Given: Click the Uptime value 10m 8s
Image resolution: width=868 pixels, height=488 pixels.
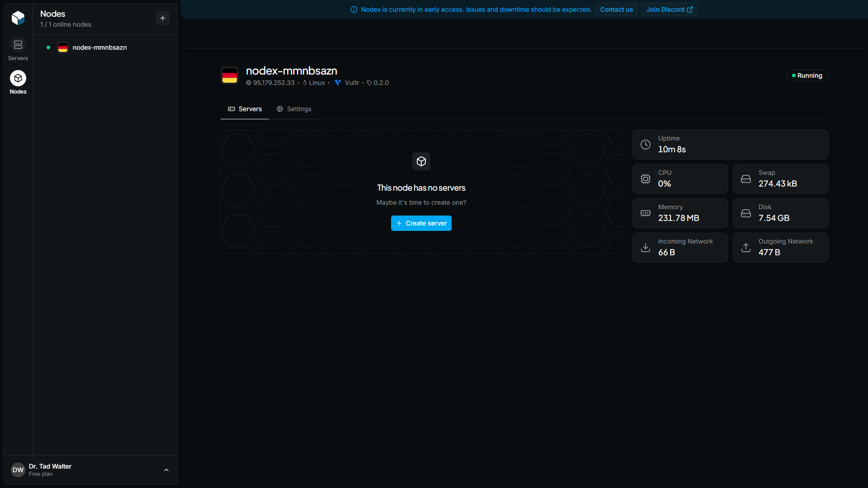Looking at the screenshot, I should pos(672,150).
